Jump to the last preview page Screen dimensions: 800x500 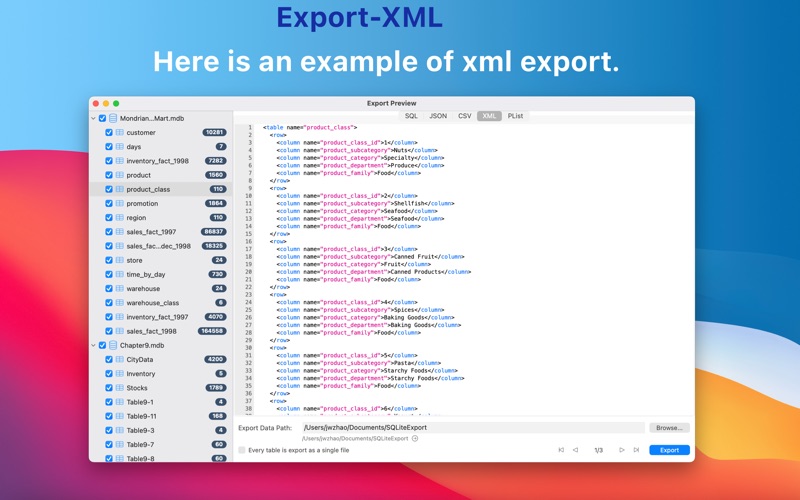(636, 450)
